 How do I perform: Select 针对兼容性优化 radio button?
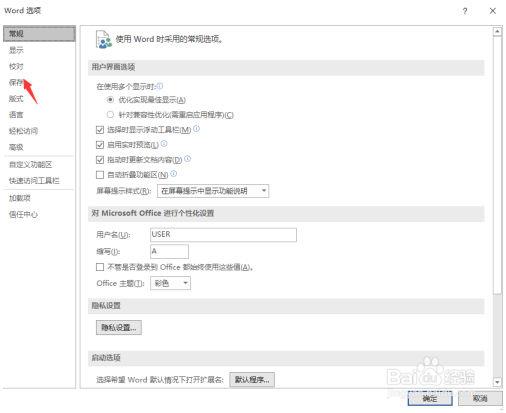tap(110, 115)
